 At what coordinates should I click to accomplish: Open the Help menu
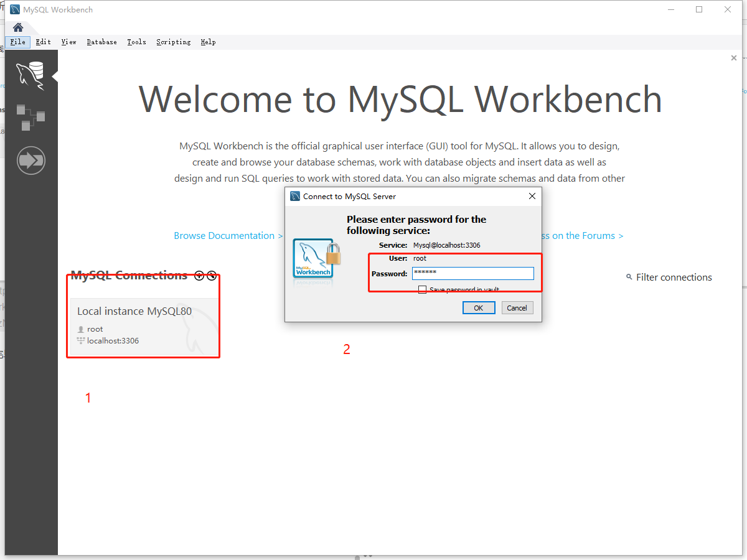(x=209, y=42)
